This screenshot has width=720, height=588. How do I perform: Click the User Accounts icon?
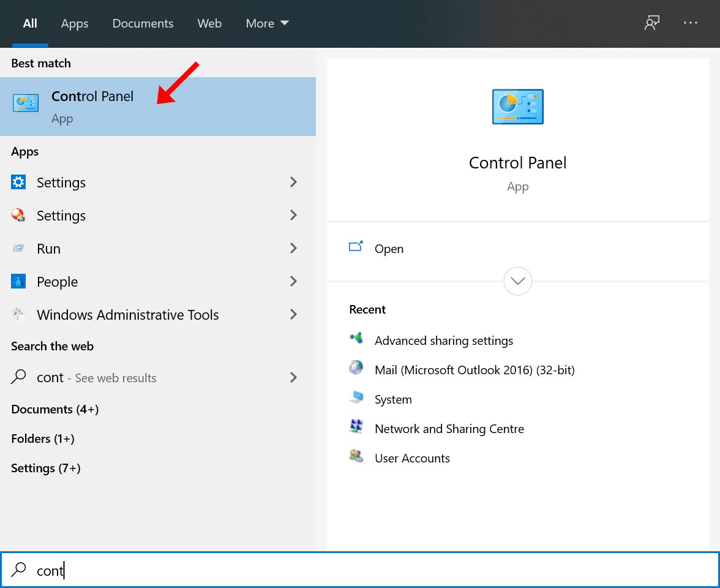[356, 456]
